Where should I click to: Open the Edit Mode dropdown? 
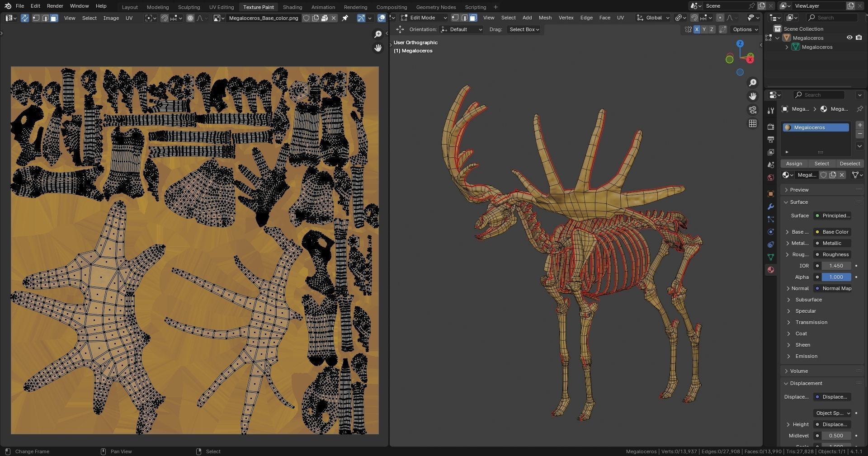coord(424,18)
